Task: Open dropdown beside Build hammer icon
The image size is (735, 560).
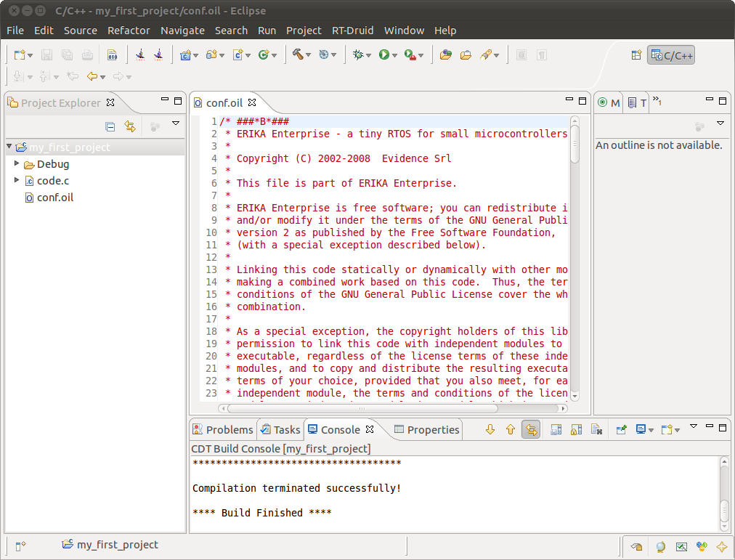Action: pyautogui.click(x=309, y=55)
